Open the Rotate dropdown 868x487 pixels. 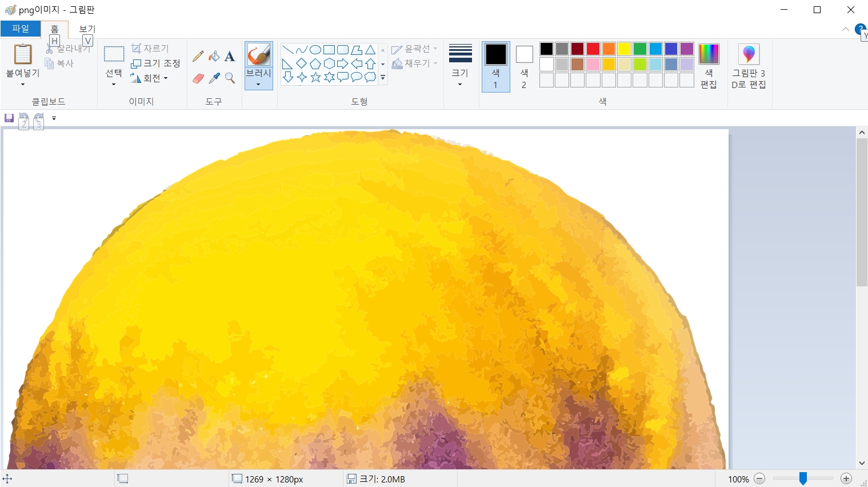[x=149, y=78]
